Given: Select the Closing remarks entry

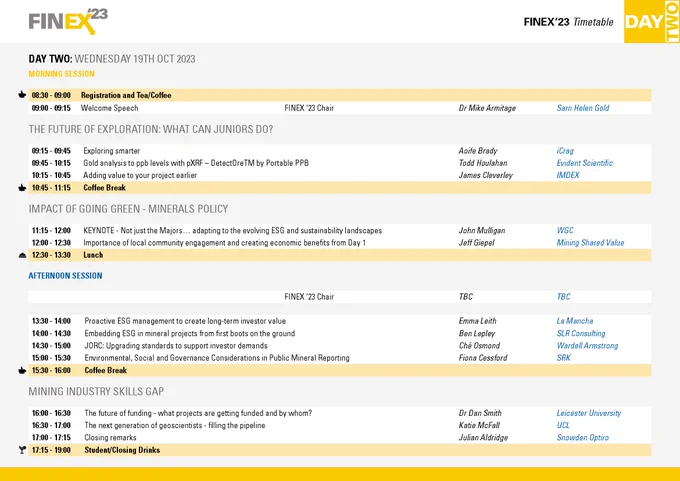Looking at the screenshot, I should click(x=110, y=438).
